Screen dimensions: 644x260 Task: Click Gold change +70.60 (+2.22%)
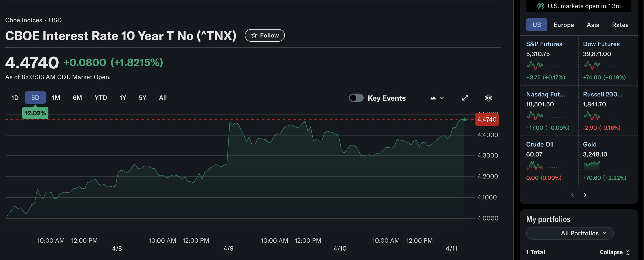point(604,178)
